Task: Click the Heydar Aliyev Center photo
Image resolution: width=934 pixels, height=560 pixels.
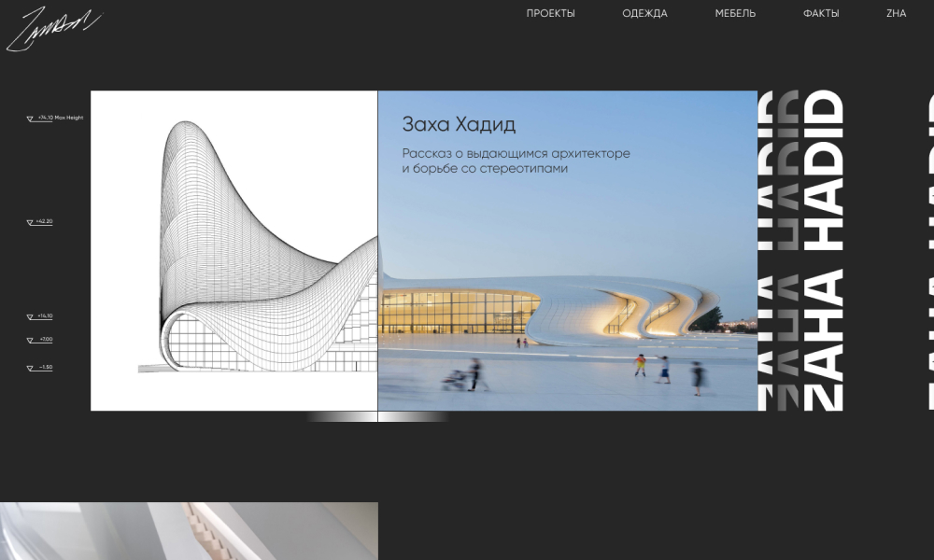Action: tap(567, 308)
